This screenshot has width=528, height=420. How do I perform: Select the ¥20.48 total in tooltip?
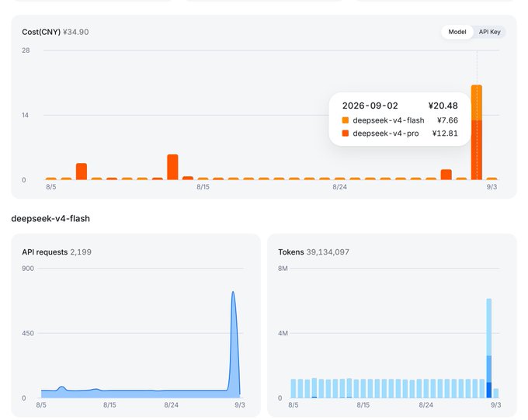pos(443,106)
